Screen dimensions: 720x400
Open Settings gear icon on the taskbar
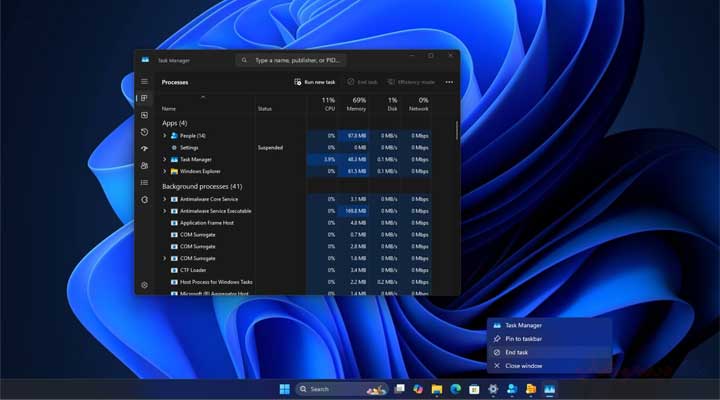[493, 389]
